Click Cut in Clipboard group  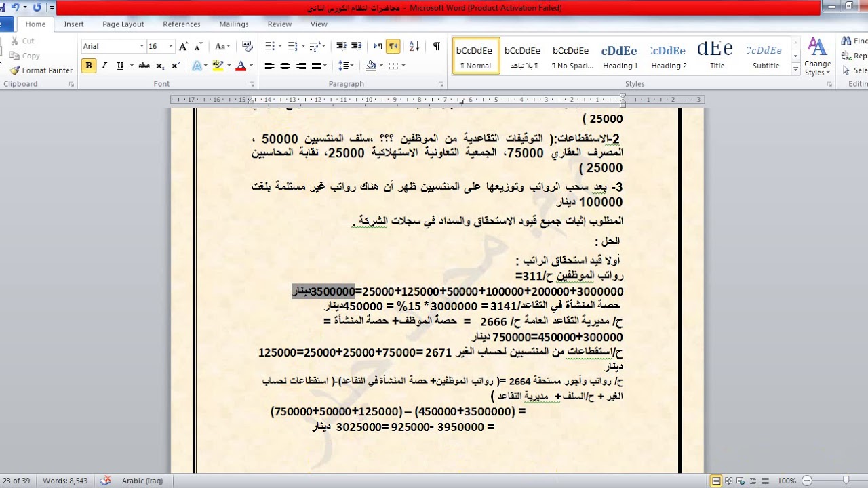(22, 41)
